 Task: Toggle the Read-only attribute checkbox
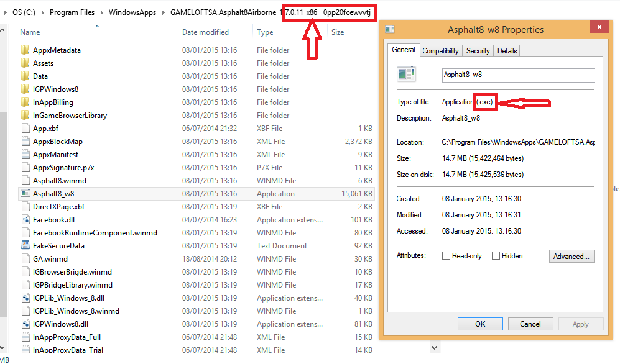[x=446, y=256]
